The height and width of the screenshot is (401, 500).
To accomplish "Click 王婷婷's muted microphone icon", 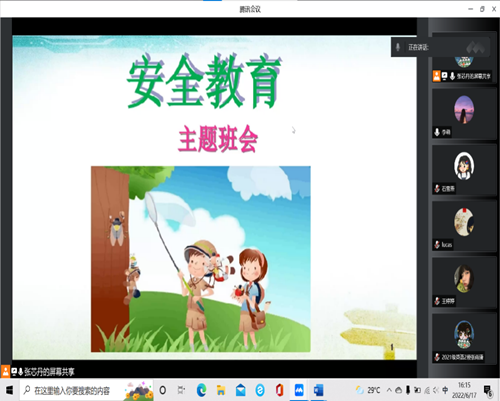I will point(437,301).
